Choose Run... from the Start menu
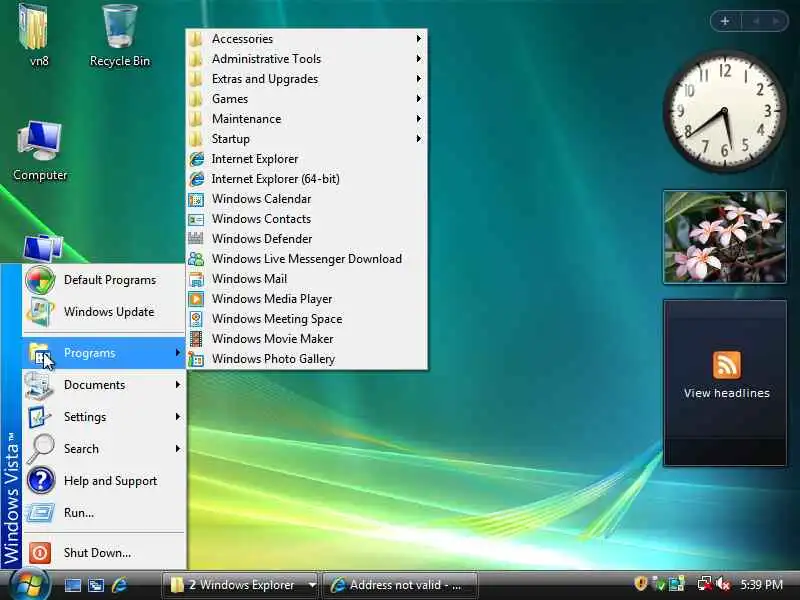 [x=104, y=513]
